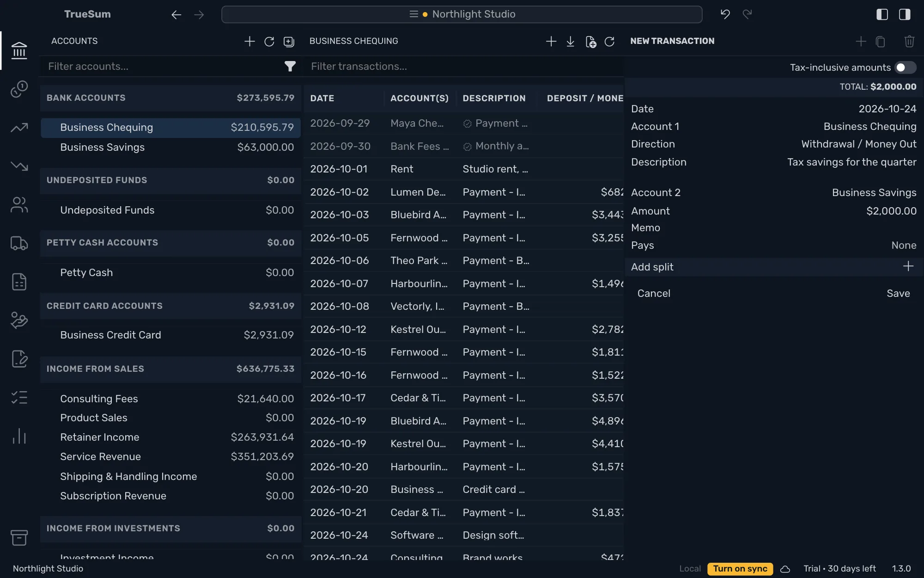Screen dimensions: 924x578
Task: Toggle Tax-inclusive amounts switch
Action: [905, 68]
